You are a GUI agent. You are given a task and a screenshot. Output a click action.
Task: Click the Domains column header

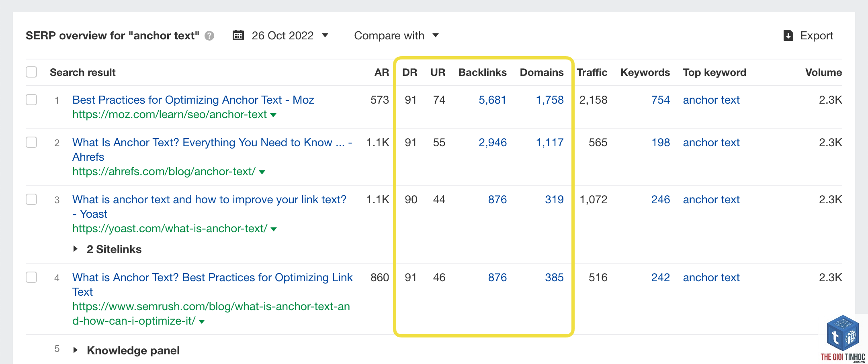click(542, 72)
